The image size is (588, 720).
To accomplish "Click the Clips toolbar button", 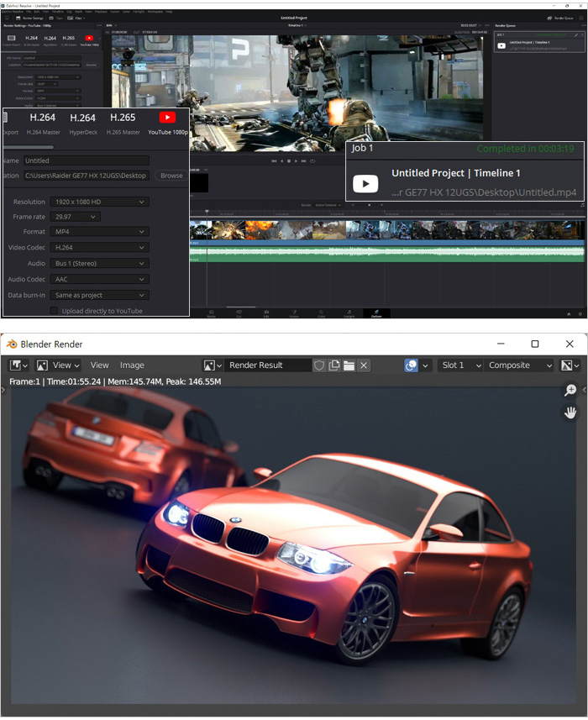I will (76, 18).
